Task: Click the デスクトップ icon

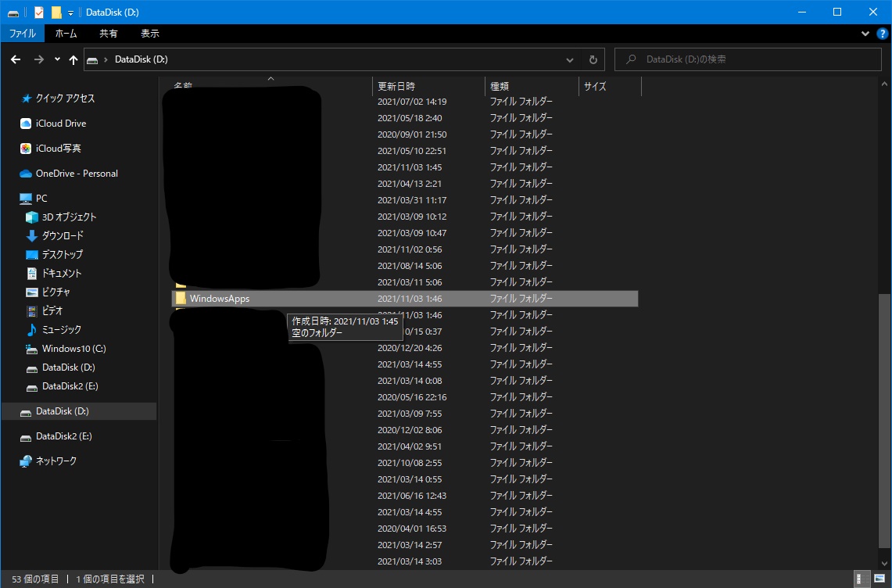Action: 32,255
